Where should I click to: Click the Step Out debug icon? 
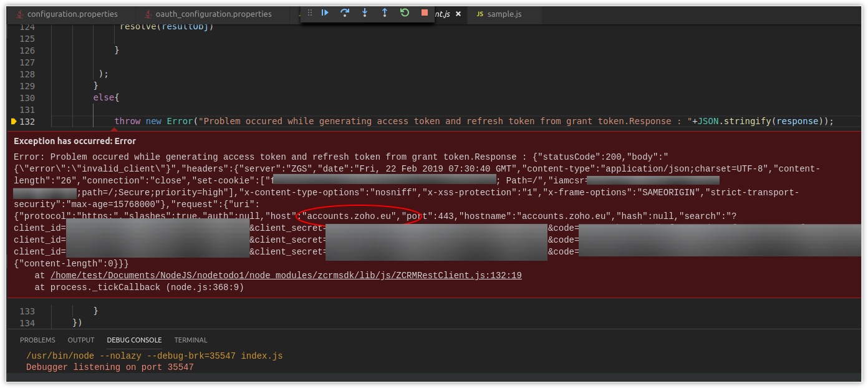[385, 12]
